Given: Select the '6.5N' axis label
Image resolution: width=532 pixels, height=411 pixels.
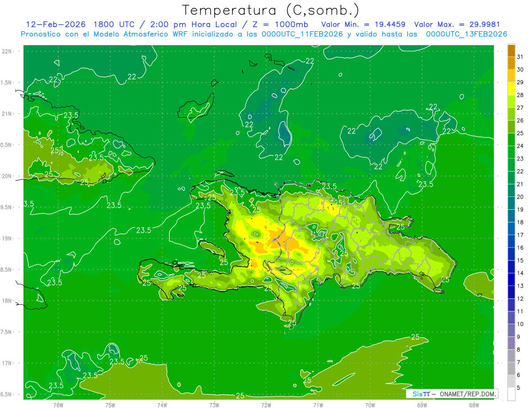Looking at the screenshot, I should point(7,394).
